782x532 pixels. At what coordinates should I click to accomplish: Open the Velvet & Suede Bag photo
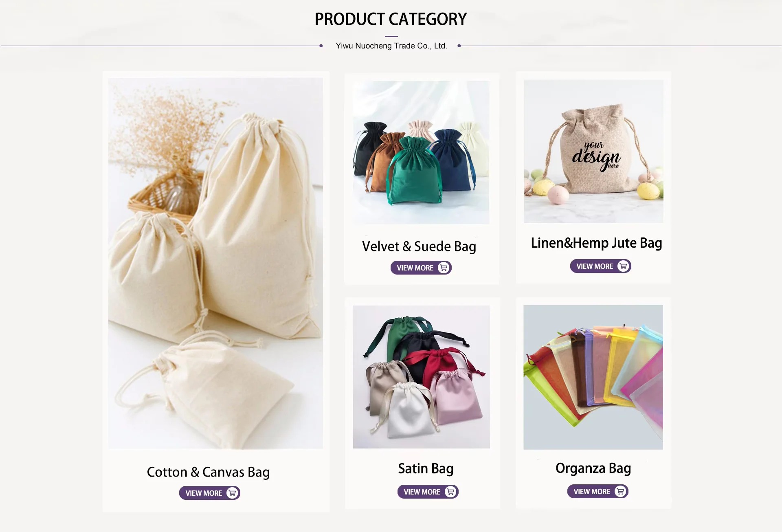pos(421,152)
